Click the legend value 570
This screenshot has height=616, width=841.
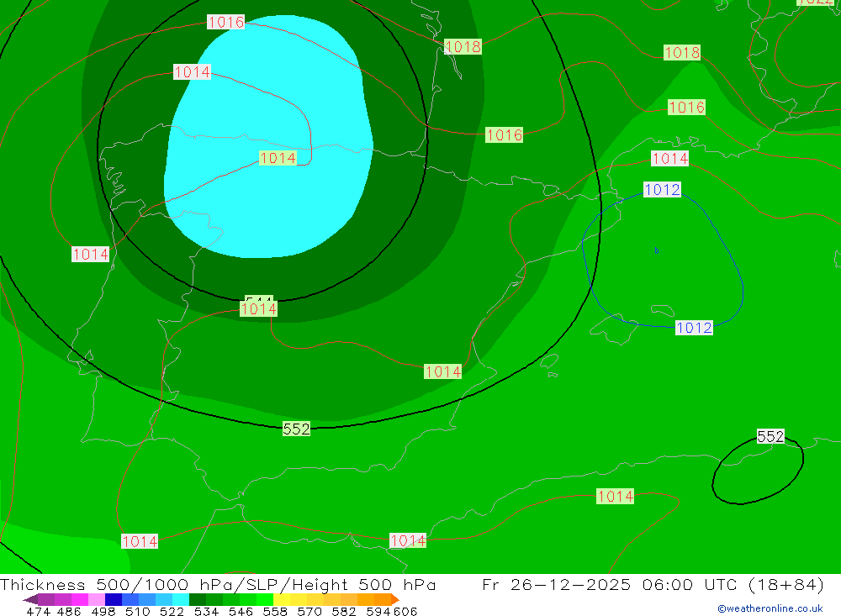[x=309, y=611]
